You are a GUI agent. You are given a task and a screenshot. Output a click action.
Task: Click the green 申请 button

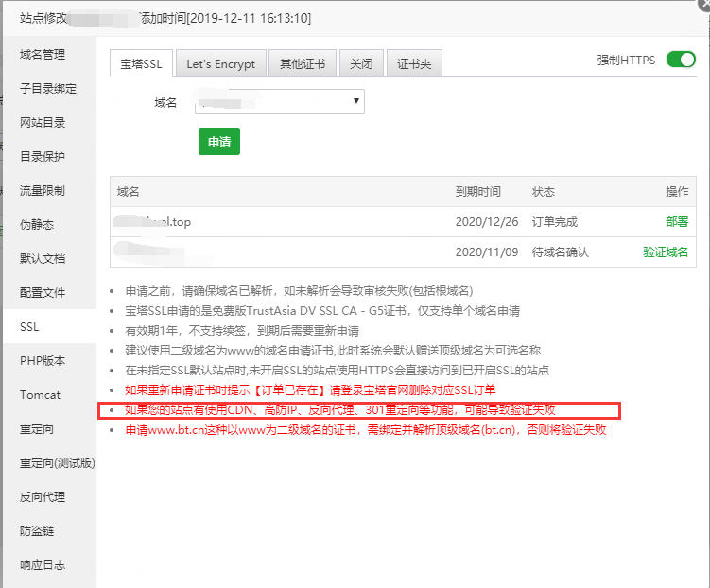coord(219,142)
